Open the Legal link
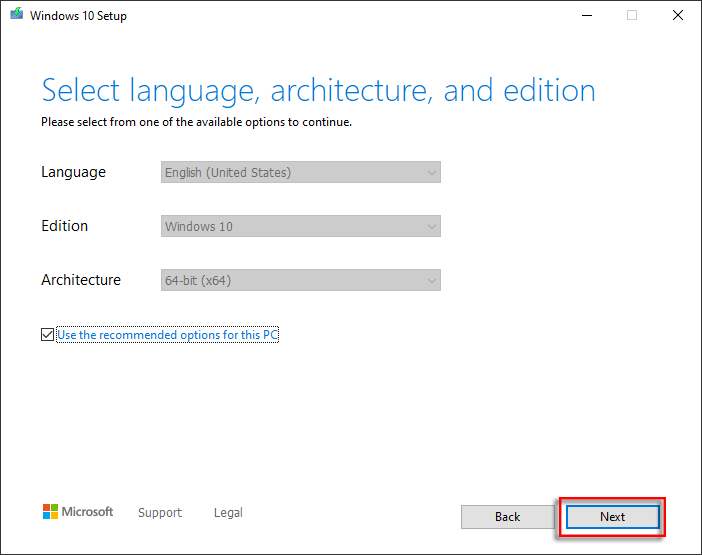Screen dimensions: 702x555 pos(228,512)
